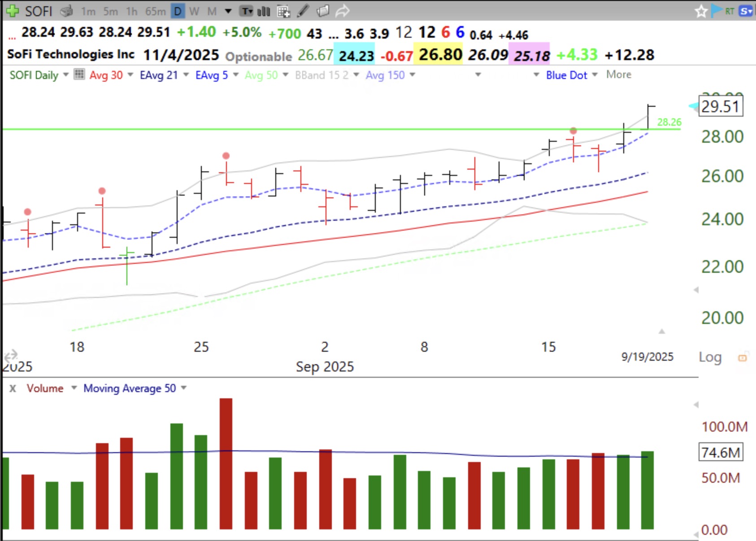Expand the EAvg 21 dropdown arrow
The width and height of the screenshot is (756, 541).
[186, 74]
